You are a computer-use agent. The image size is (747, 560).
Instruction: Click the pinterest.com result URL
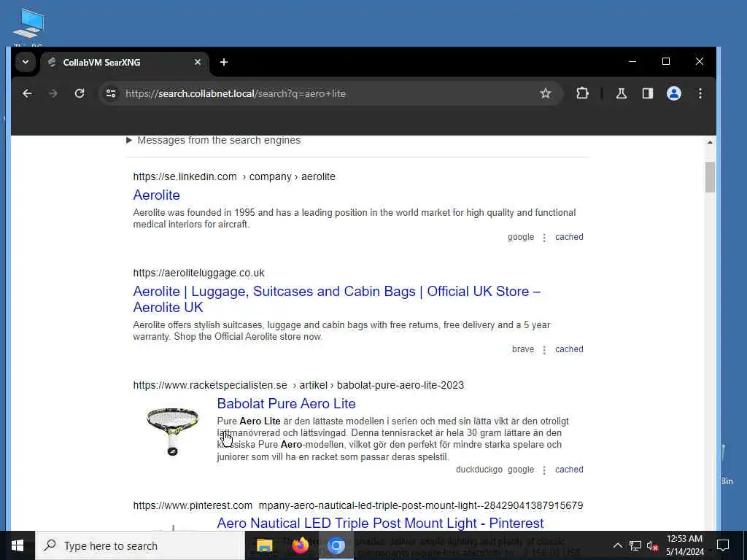(x=357, y=505)
